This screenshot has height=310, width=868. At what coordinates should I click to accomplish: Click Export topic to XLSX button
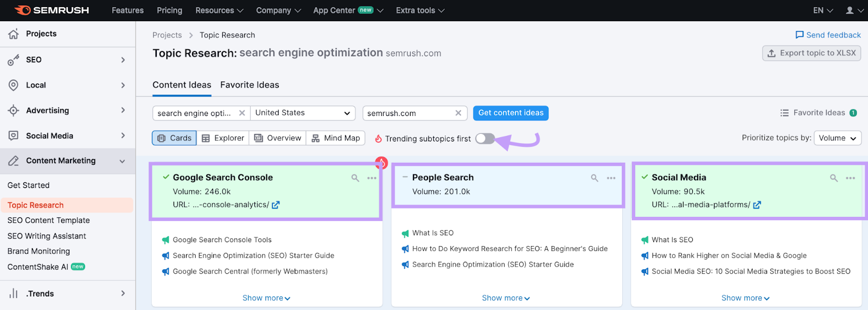(811, 53)
